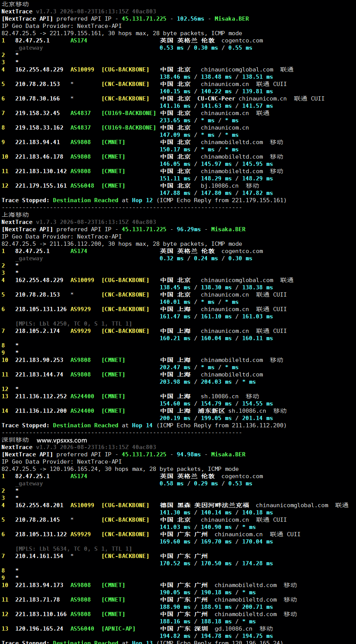The image size is (356, 644).
Task: Click hop IP 162.255.48.201
Action: click(39, 505)
